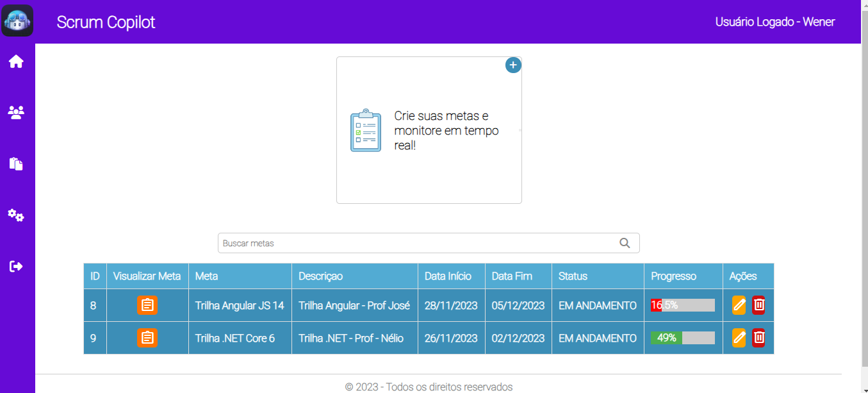The image size is (868, 393).
Task: Delete Trilha .NET Core 6 via the trash icon
Action: point(758,338)
